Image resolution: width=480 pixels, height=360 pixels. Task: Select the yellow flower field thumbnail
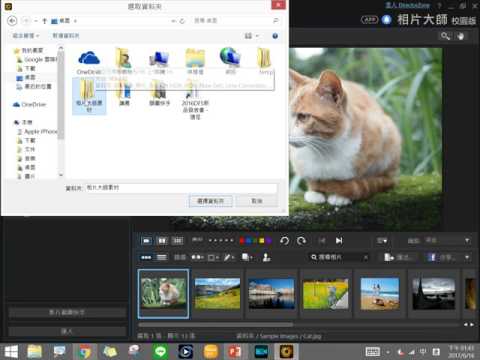pos(326,294)
